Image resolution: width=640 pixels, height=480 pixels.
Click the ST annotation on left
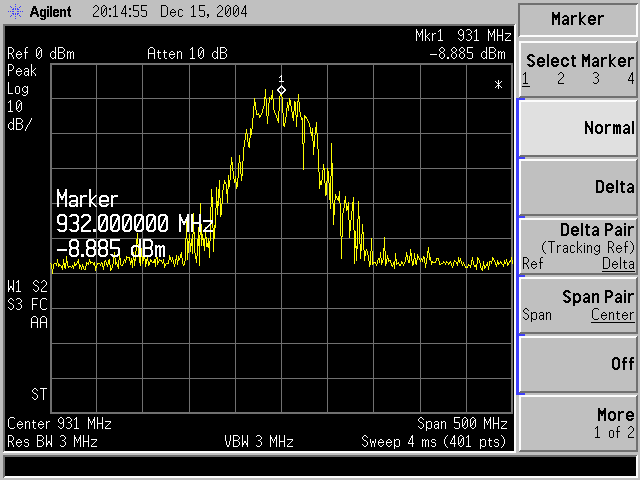(x=39, y=395)
